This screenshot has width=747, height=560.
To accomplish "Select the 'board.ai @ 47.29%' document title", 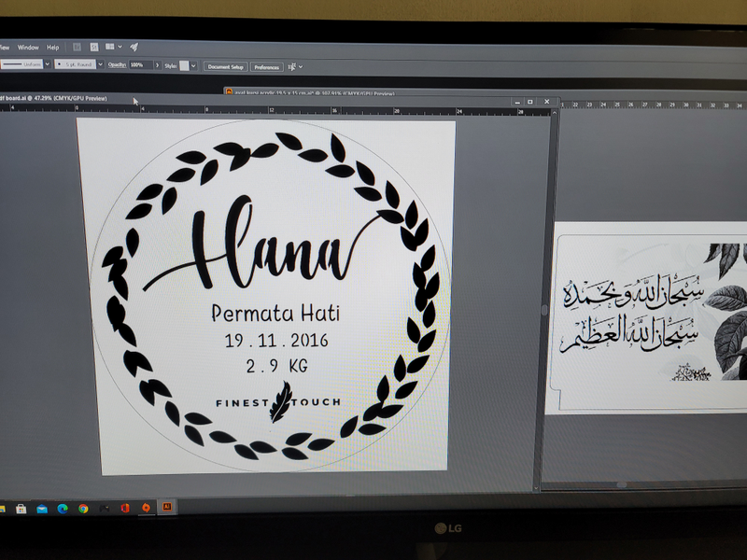I will pyautogui.click(x=53, y=98).
